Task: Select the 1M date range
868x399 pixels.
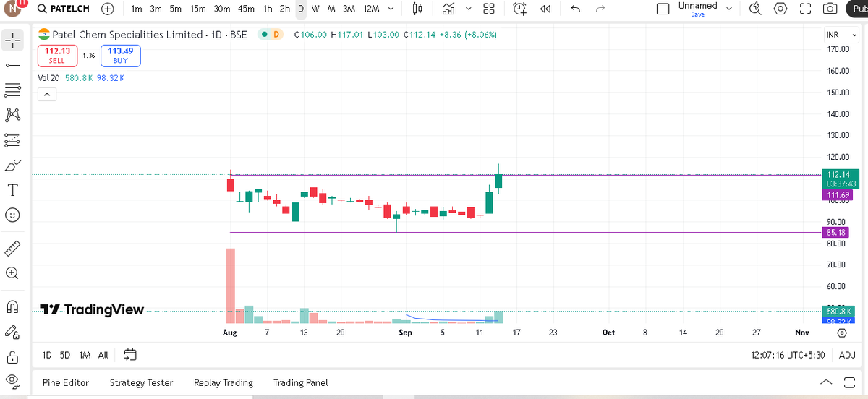Action: [85, 355]
